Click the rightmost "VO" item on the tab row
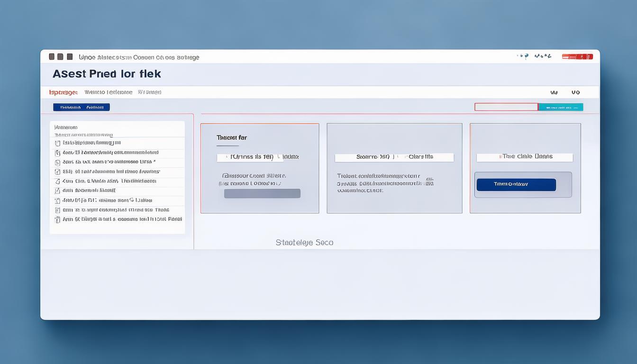The height and width of the screenshot is (364, 637). 575,92
